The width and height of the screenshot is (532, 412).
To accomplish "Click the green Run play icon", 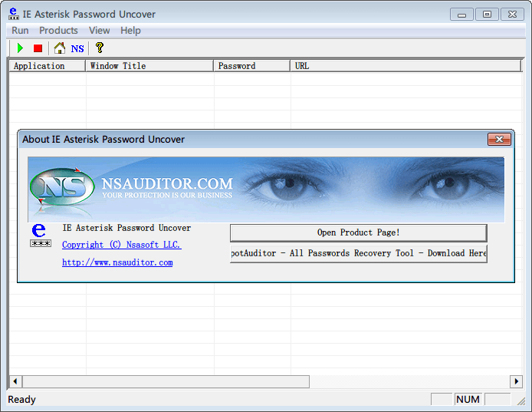I will coord(20,48).
